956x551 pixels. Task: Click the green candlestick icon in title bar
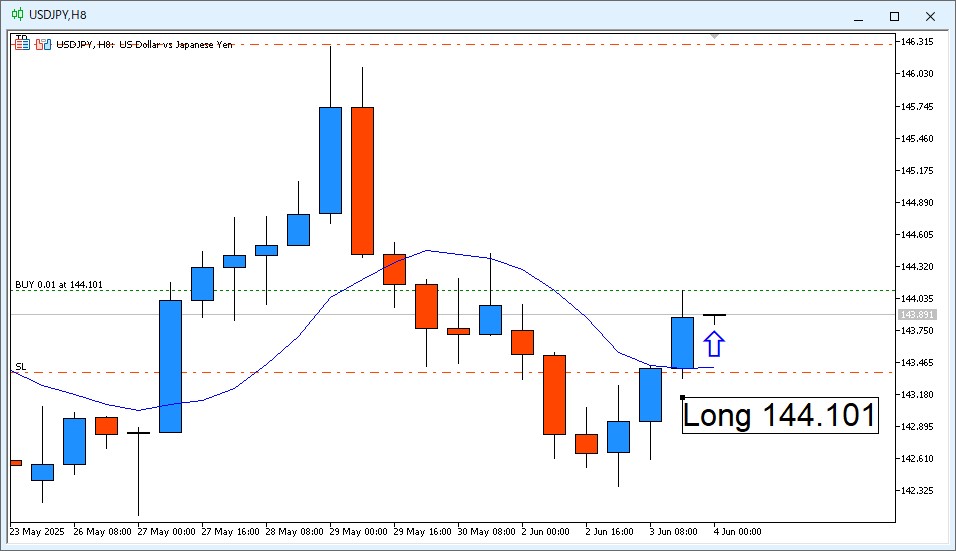(x=18, y=15)
